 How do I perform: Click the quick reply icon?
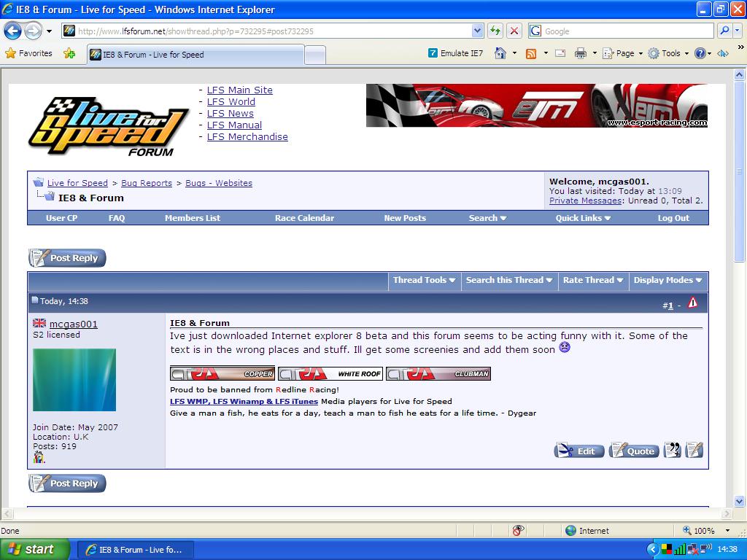point(694,450)
